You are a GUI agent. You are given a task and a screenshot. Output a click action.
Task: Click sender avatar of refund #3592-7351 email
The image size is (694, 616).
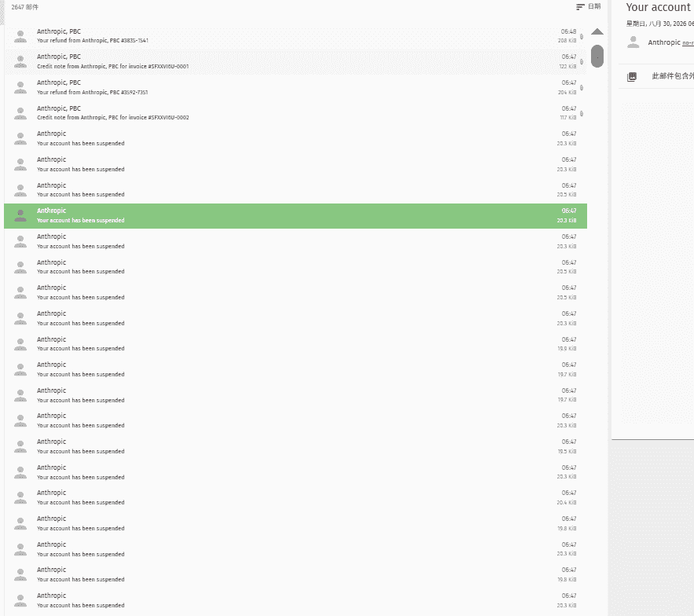coord(20,88)
